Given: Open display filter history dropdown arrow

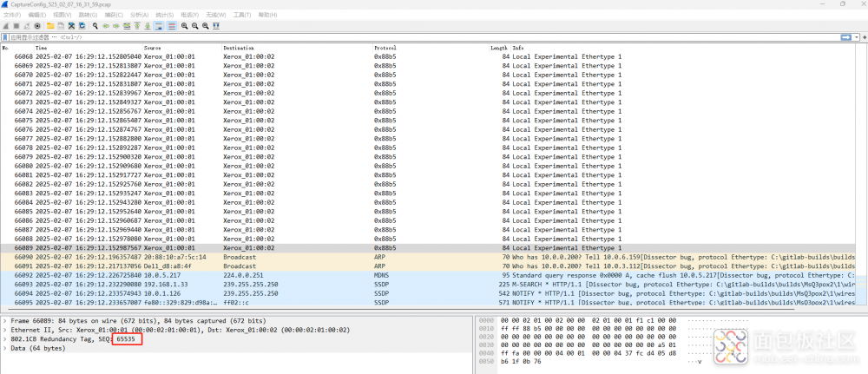Looking at the screenshot, I should pos(856,37).
